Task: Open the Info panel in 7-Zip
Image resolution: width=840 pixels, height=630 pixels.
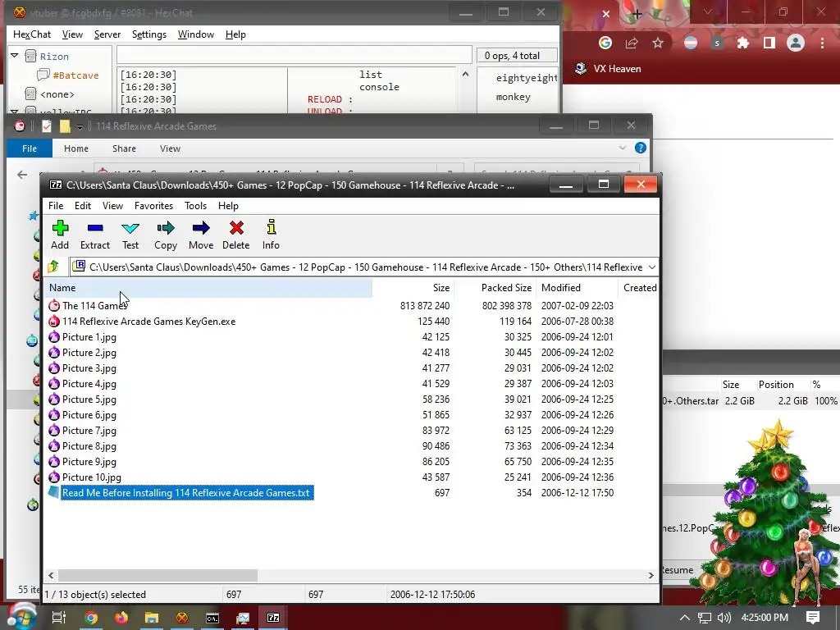Action: [271, 235]
